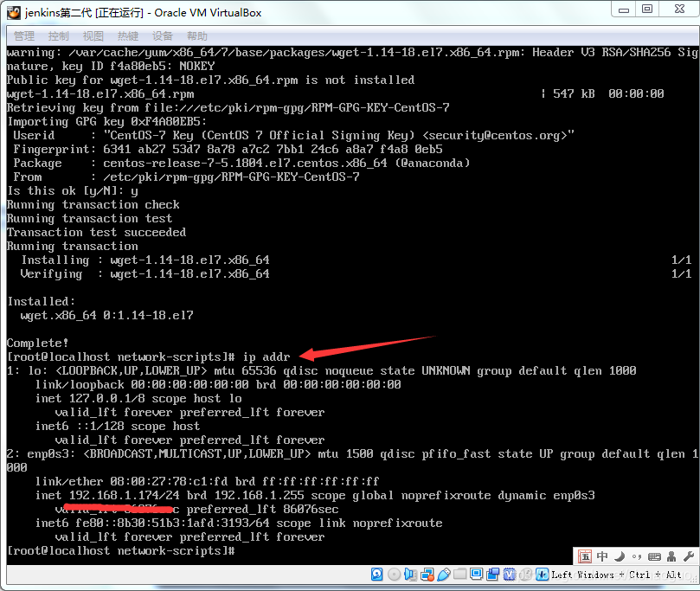
Task: Click the display monitor indicator icon
Action: click(477, 574)
